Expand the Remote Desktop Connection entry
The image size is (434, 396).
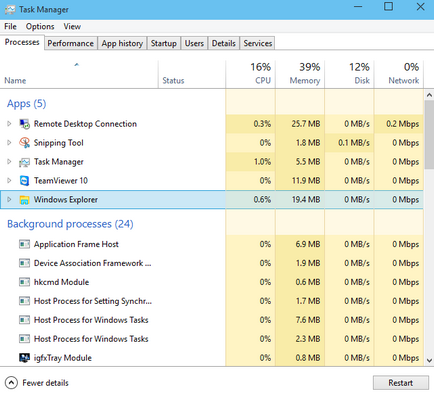click(x=9, y=124)
